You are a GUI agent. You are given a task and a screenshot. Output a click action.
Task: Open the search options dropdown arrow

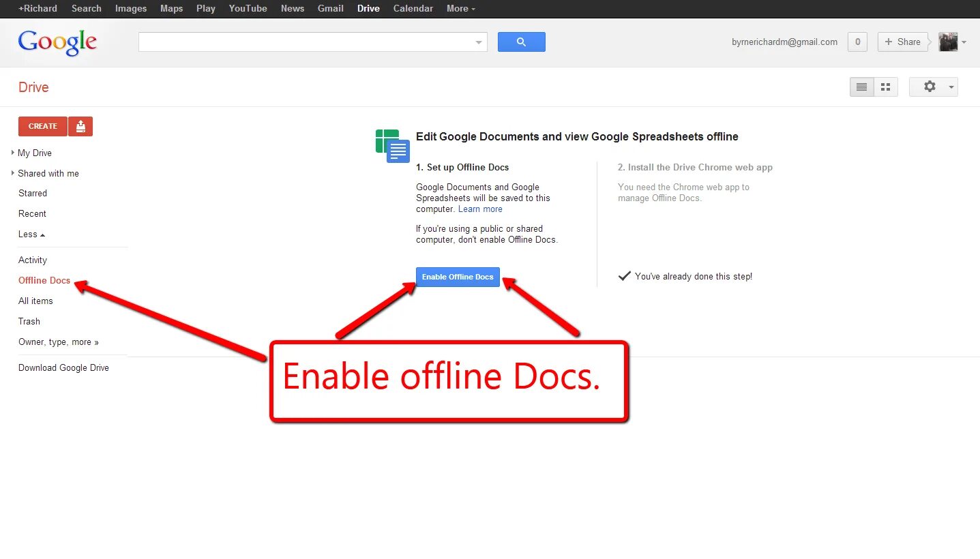tap(479, 42)
